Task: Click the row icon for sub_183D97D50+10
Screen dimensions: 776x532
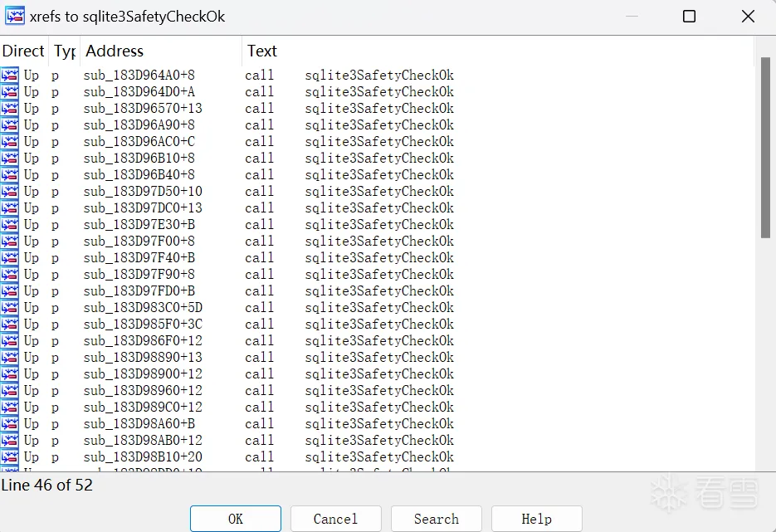Action: click(10, 192)
